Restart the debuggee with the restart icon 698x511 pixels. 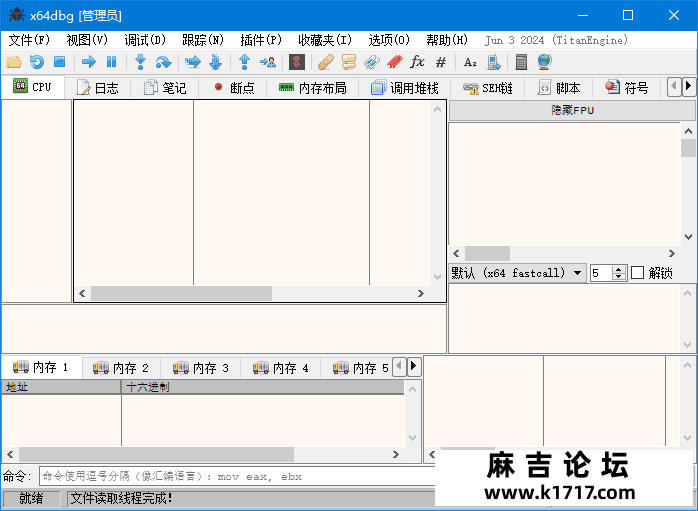point(37,62)
